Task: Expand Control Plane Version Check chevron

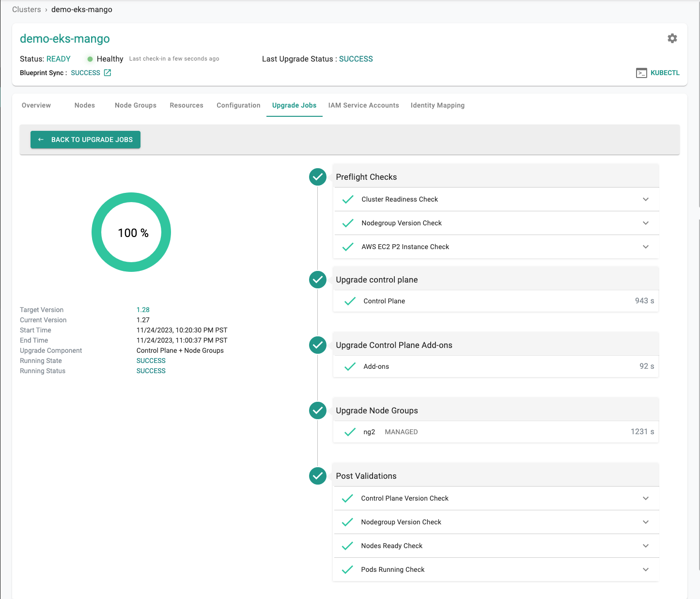Action: coord(646,498)
